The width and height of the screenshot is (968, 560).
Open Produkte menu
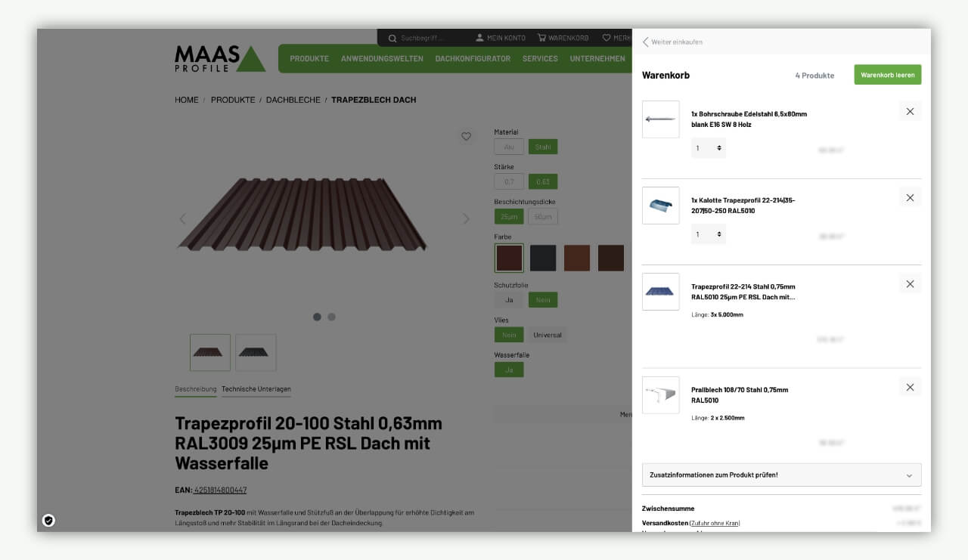(309, 58)
